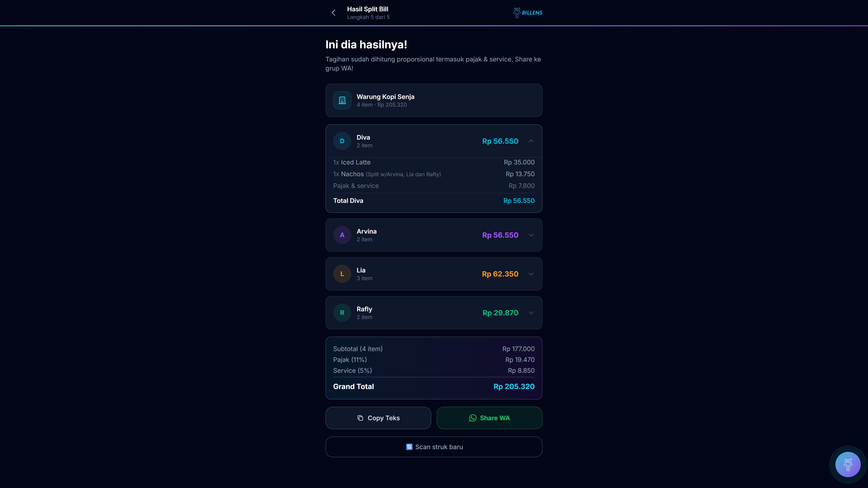Click Rp 13.750 Nachos share amount
Viewport: 868px width, 488px height.
(520, 174)
